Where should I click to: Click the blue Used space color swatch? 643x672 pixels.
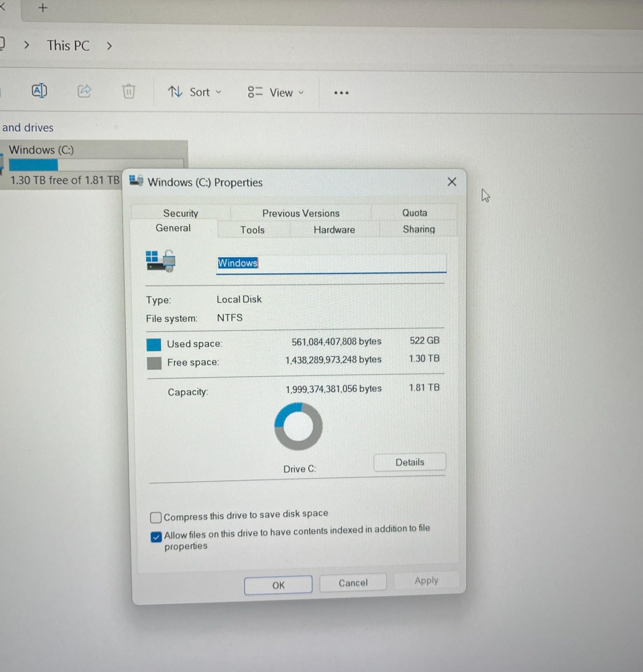tap(154, 345)
